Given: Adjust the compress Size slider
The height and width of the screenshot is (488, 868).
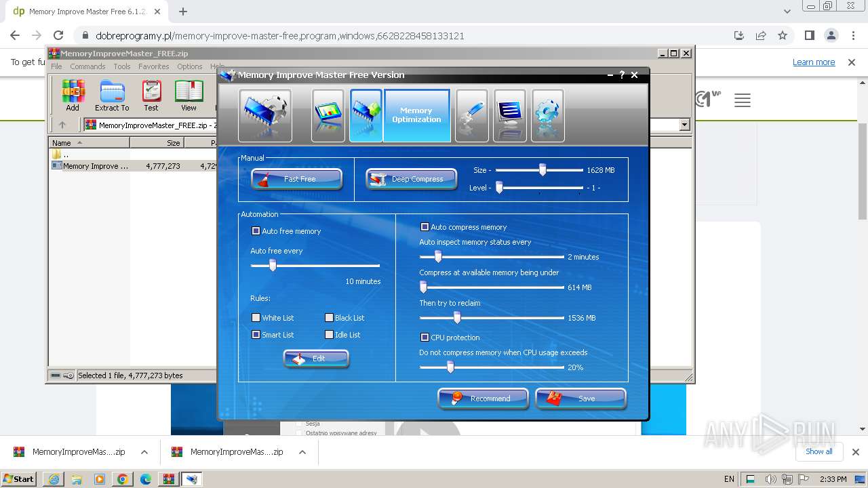Looking at the screenshot, I should click(x=542, y=170).
